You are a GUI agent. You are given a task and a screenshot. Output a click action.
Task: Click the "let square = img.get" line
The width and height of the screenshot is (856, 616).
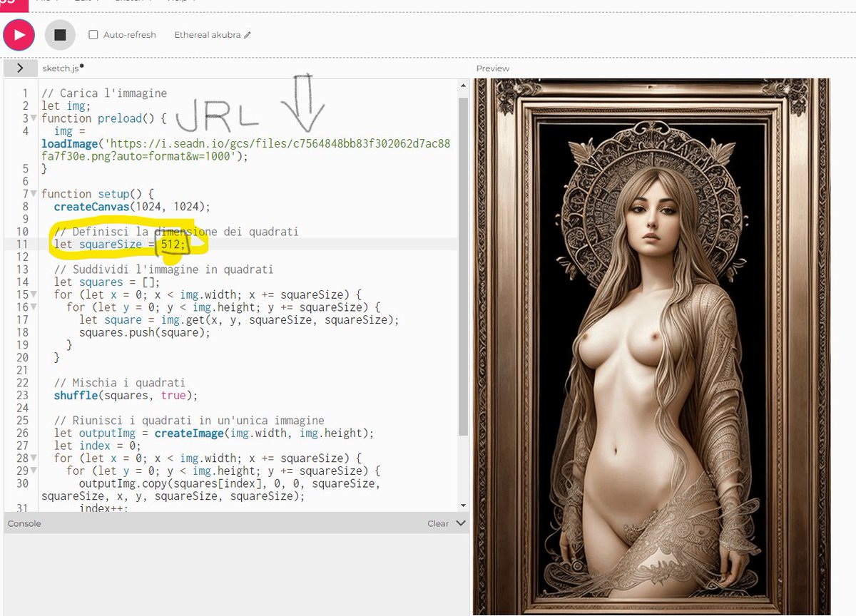pos(239,320)
